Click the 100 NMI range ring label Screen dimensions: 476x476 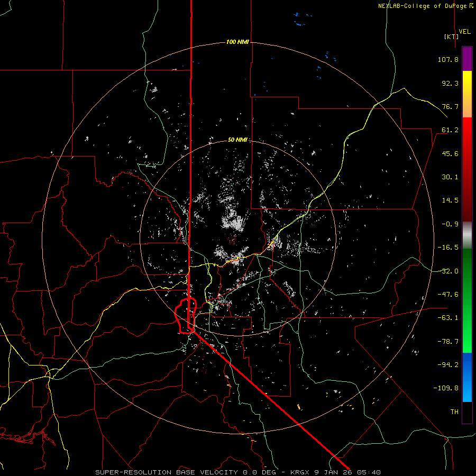coord(237,42)
